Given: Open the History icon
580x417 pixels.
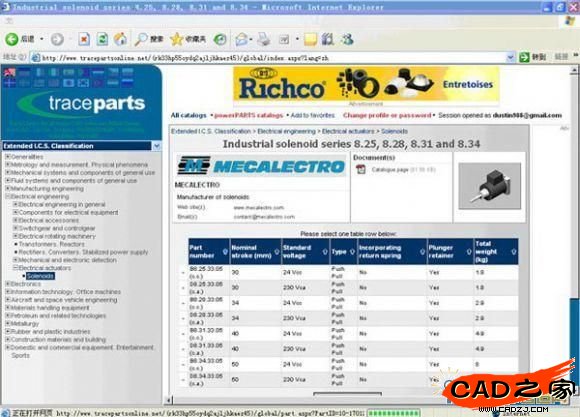Looking at the screenshot, I should click(220, 39).
